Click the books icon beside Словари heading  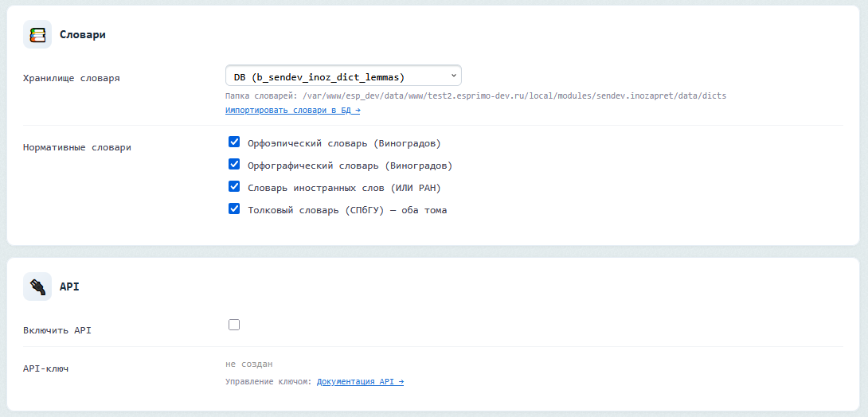(37, 34)
